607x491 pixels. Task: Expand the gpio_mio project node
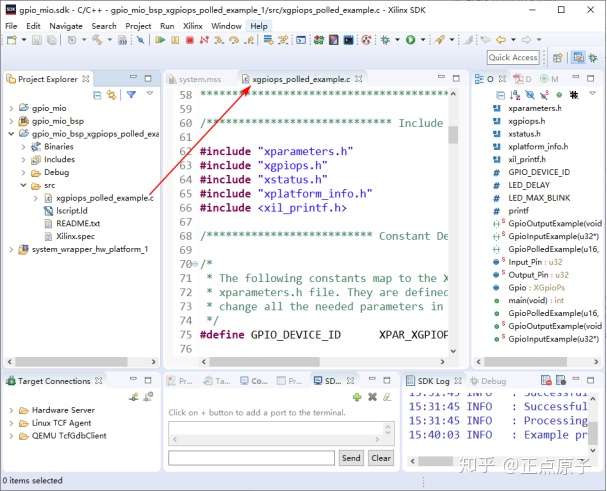coord(10,107)
